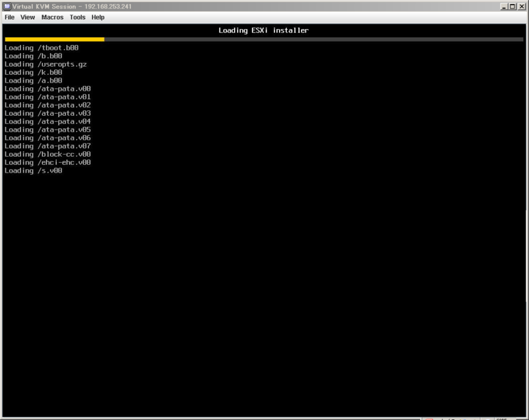This screenshot has height=420, width=529.
Task: Click the 'Loading /ata-pata.v07' line
Action: pyautogui.click(x=48, y=146)
